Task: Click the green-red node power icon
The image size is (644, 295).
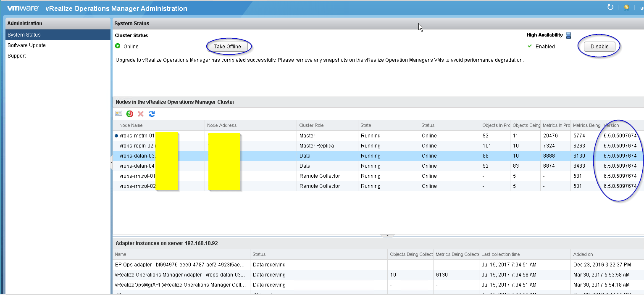Action: pyautogui.click(x=130, y=114)
